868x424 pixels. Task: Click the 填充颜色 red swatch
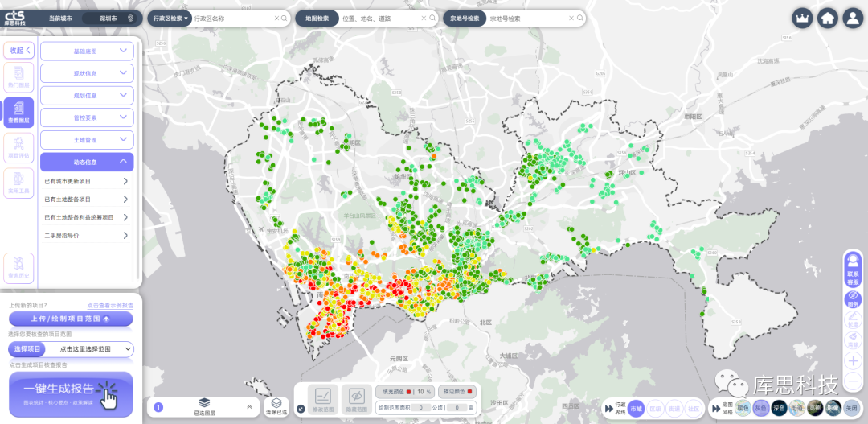(x=409, y=392)
